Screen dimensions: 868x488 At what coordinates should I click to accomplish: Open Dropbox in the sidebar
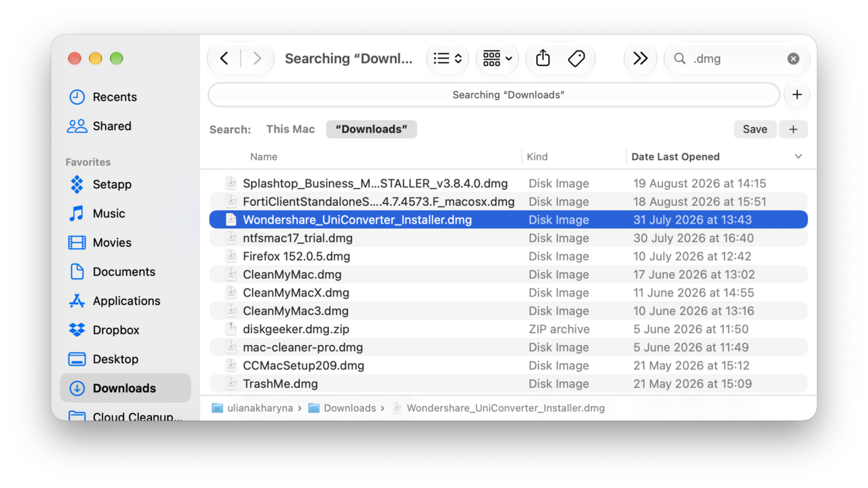tap(125, 330)
